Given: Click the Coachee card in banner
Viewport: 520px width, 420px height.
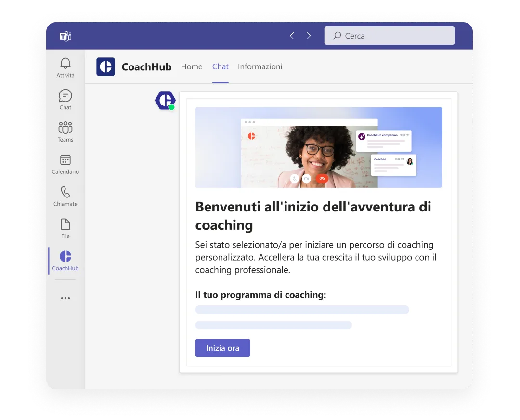Looking at the screenshot, I should [x=393, y=165].
